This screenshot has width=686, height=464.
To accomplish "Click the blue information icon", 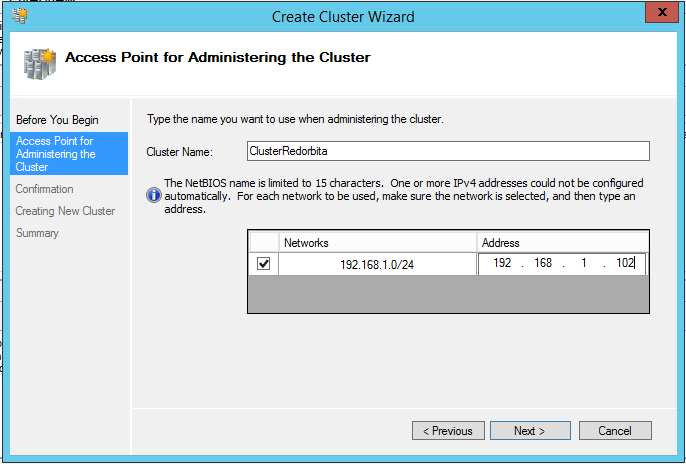I will [154, 195].
